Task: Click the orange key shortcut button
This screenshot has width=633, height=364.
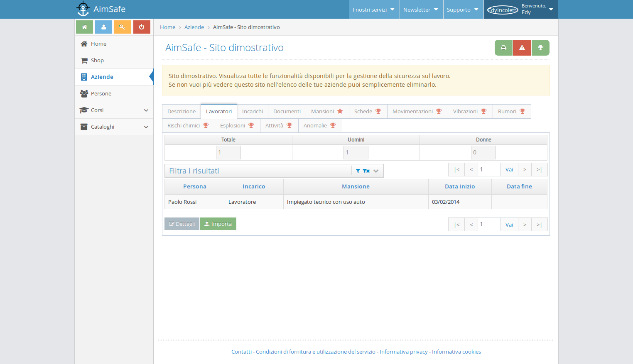Action: (123, 27)
